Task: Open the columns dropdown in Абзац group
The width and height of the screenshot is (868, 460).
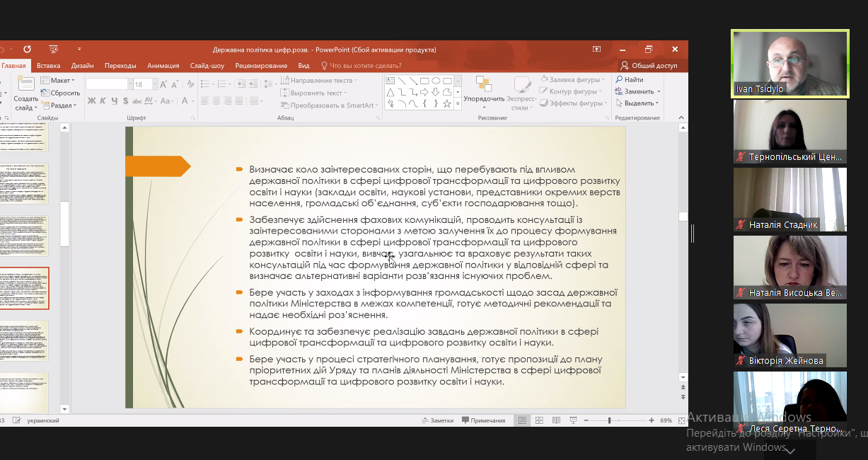Action: click(x=260, y=101)
